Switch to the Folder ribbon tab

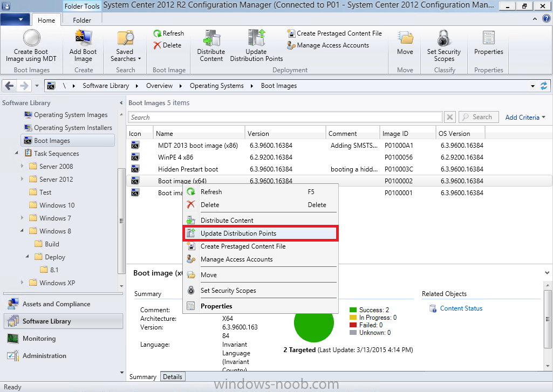(x=82, y=20)
